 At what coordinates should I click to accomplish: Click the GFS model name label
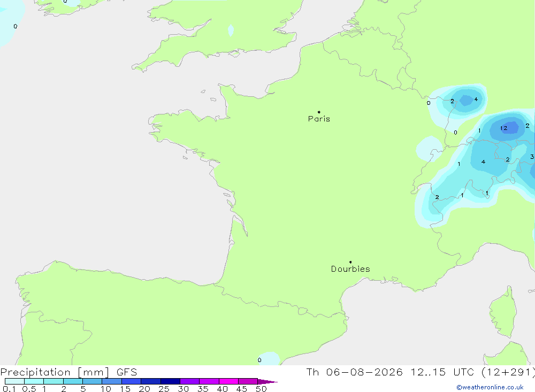click(127, 372)
